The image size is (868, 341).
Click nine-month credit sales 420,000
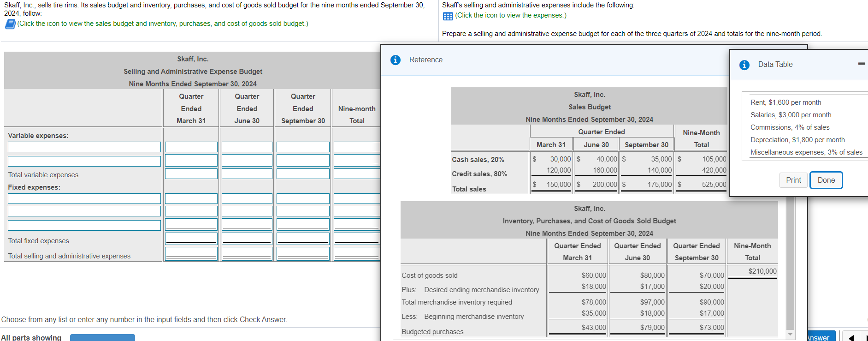point(714,170)
